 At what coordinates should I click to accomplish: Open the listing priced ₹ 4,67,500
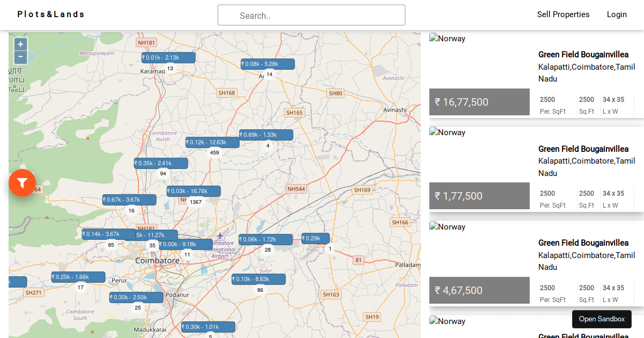[x=537, y=263]
